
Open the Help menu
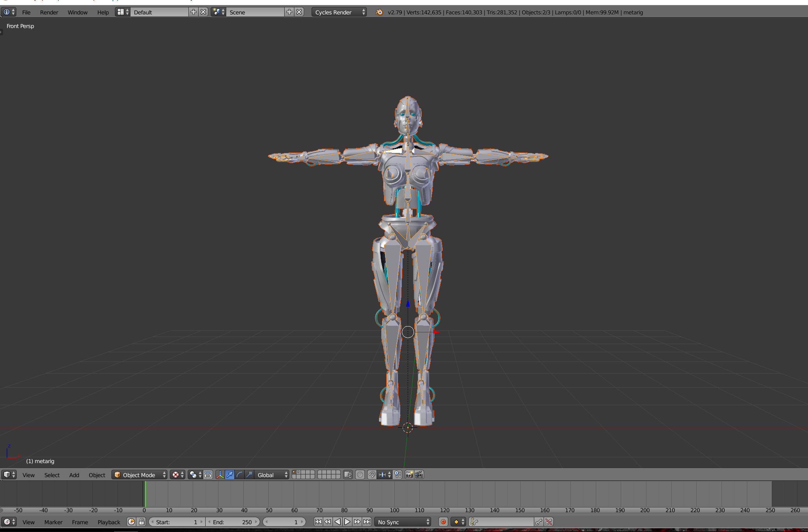click(x=103, y=12)
